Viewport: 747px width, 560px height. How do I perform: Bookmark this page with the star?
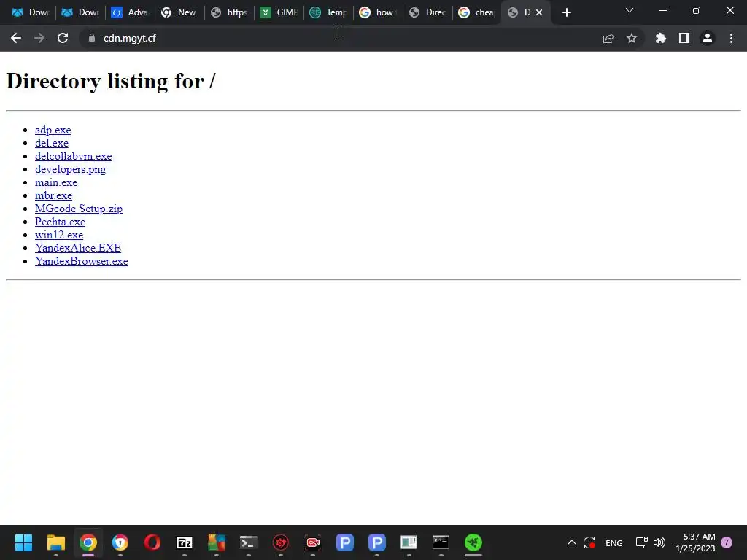632,38
